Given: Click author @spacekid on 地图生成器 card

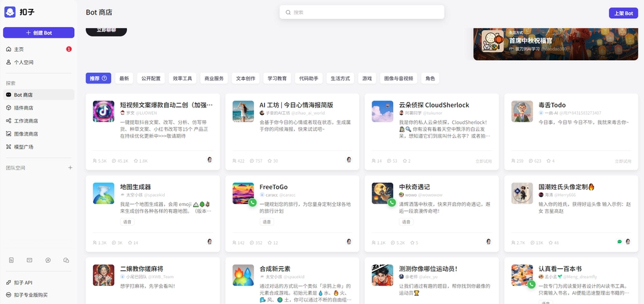Looking at the screenshot, I should 154,195.
